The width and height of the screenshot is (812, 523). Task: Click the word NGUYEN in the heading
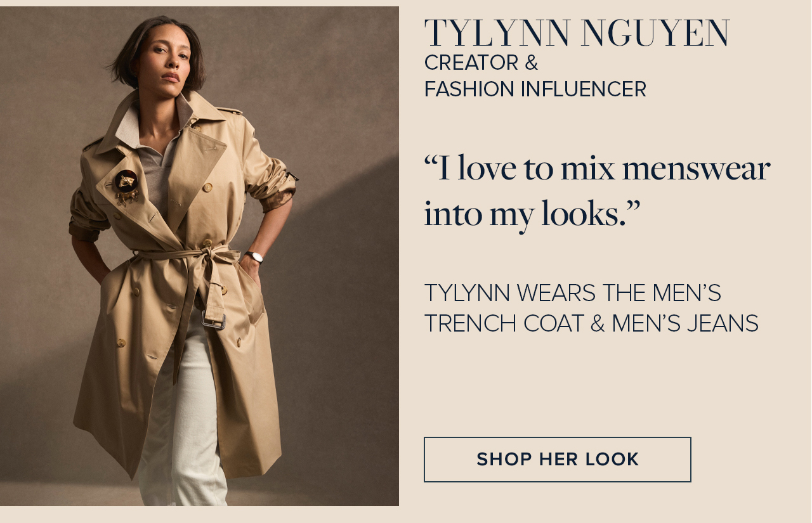click(x=655, y=34)
